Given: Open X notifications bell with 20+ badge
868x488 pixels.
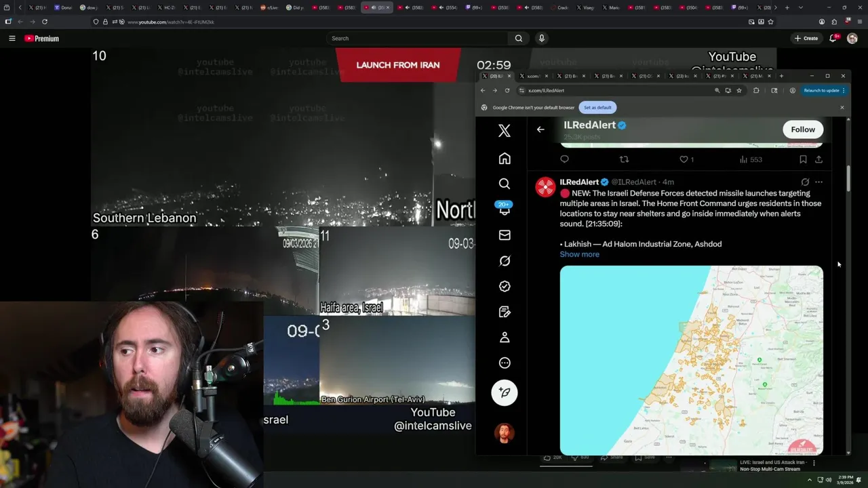Looking at the screenshot, I should 505,209.
